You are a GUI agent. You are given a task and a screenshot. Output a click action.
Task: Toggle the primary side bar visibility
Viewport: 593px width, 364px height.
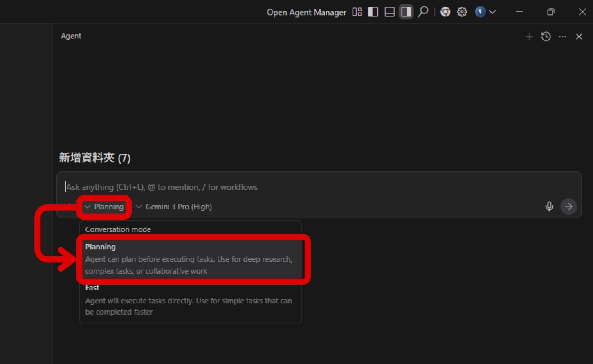[x=373, y=12]
